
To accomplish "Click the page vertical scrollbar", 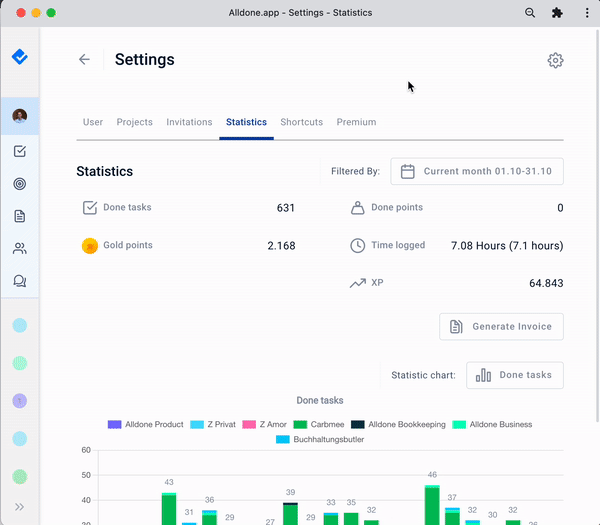I will point(597,226).
